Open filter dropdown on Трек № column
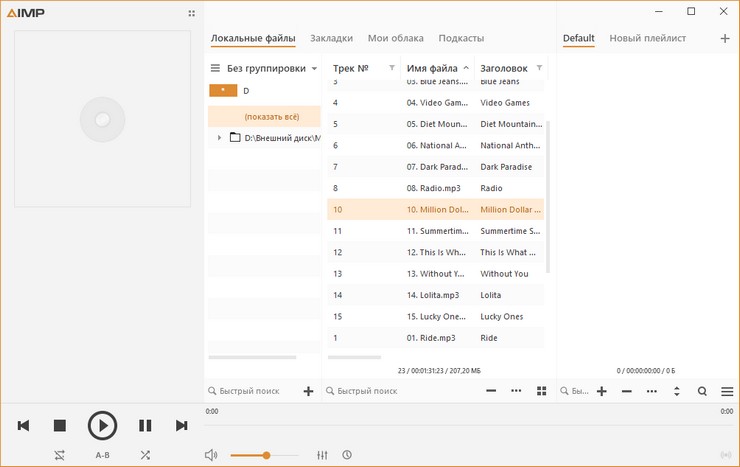The image size is (740, 467). 391,68
